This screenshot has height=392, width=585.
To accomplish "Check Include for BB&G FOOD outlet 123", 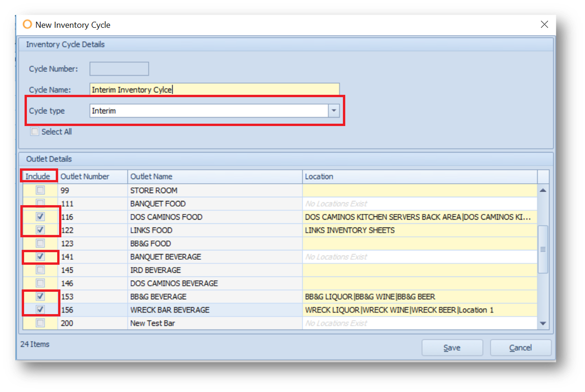I will click(x=40, y=244).
